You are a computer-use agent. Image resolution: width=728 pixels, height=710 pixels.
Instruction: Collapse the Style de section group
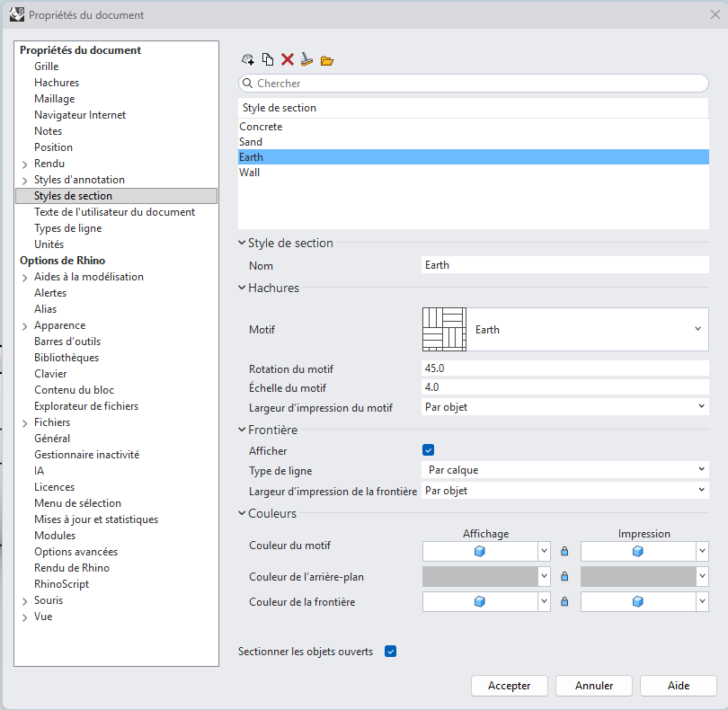click(x=242, y=243)
